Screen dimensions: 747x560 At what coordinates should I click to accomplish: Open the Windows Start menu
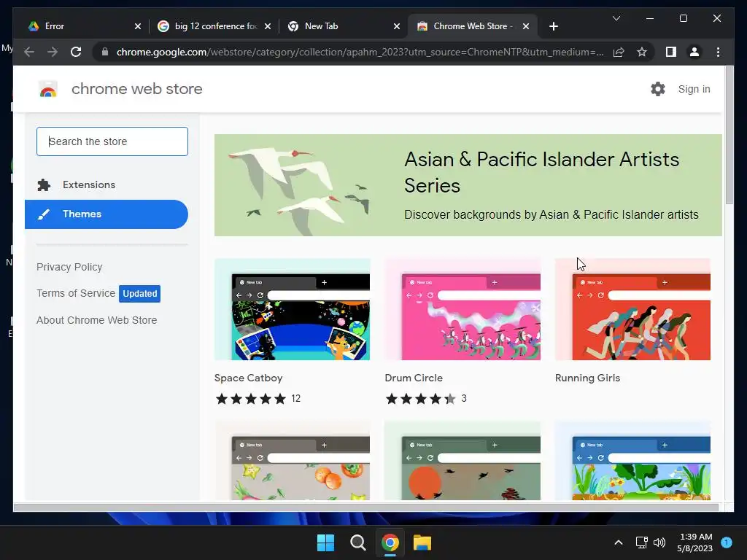click(326, 542)
